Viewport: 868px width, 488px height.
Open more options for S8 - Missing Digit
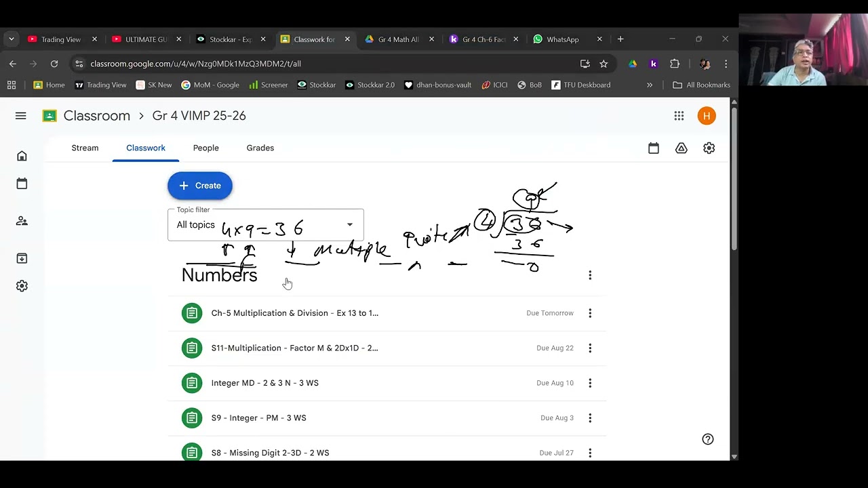[x=590, y=453]
